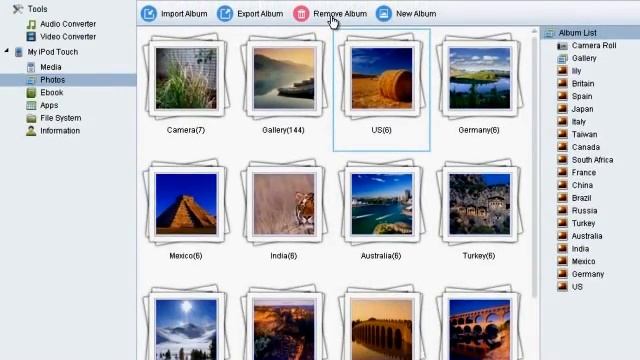This screenshot has height=360, width=640.
Task: Click the red Remove Album trash icon
Action: (x=301, y=13)
